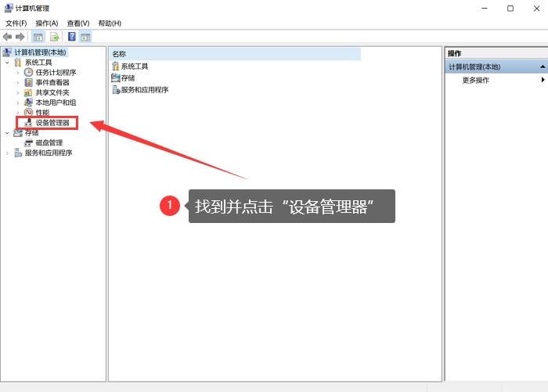This screenshot has width=548, height=392.
Task: Open the 更多操作 submenu arrow
Action: (x=543, y=80)
